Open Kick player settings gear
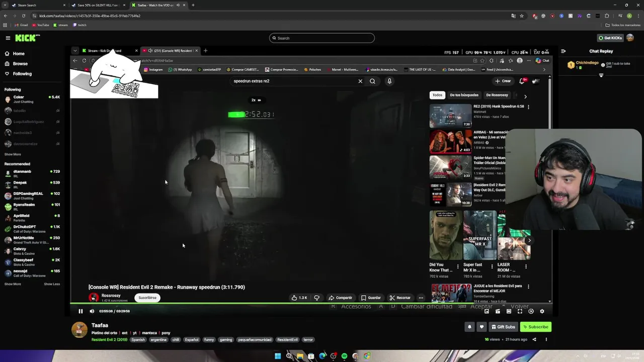644x362 pixels. tap(542, 311)
